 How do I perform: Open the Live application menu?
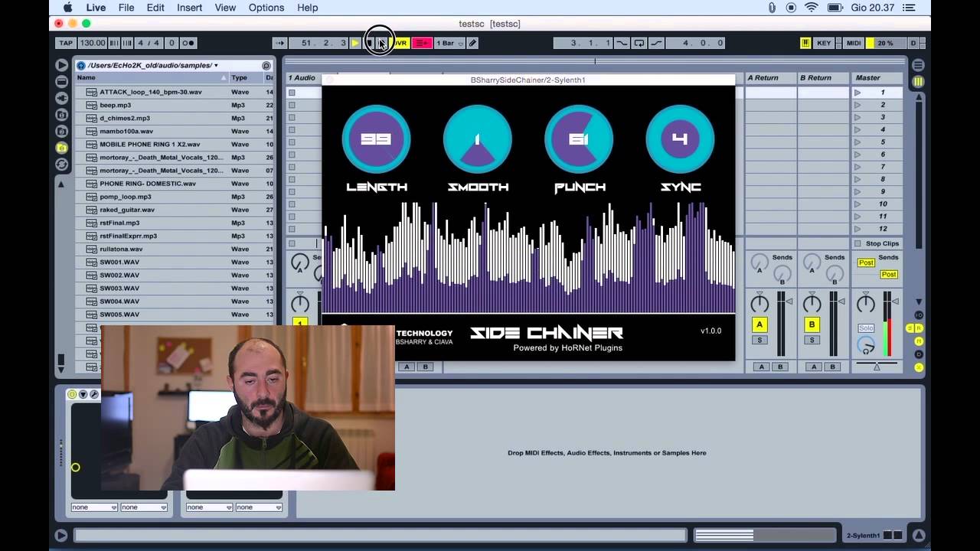pos(96,8)
